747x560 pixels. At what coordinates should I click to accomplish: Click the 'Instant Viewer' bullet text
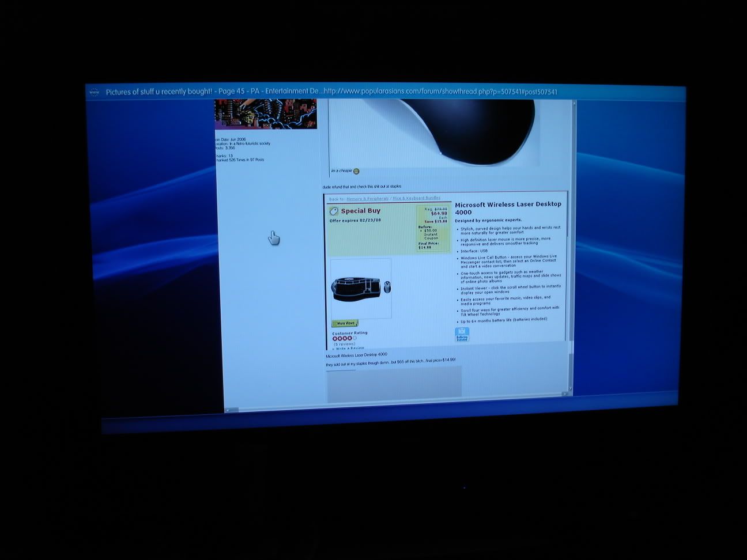click(511, 289)
